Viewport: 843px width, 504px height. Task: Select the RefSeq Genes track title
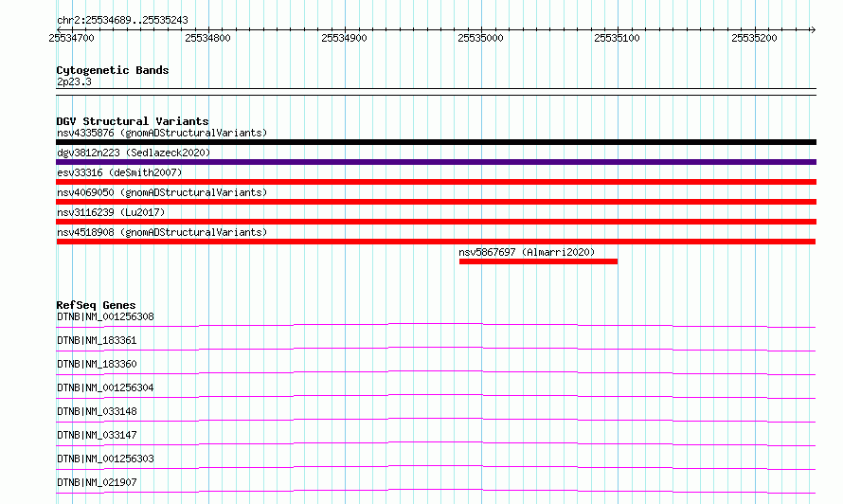pyautogui.click(x=96, y=305)
